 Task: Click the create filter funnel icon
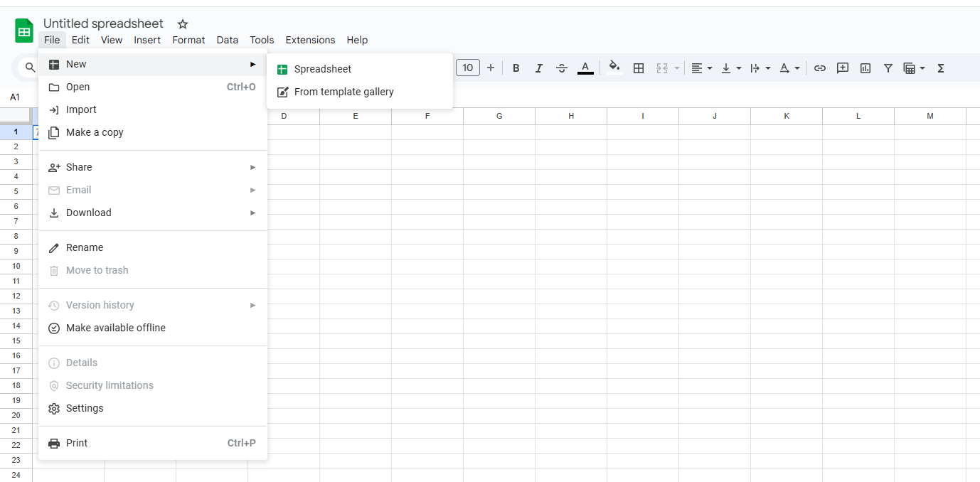point(888,68)
